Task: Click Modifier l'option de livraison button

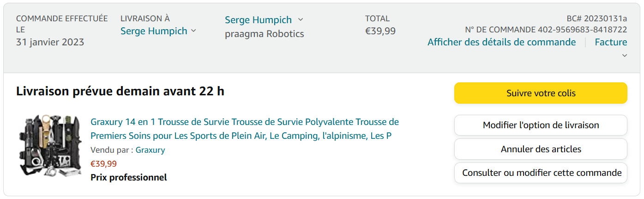Action: tap(541, 125)
